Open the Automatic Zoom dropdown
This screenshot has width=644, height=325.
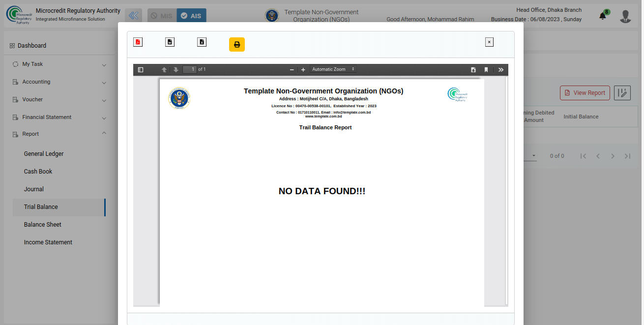click(333, 69)
